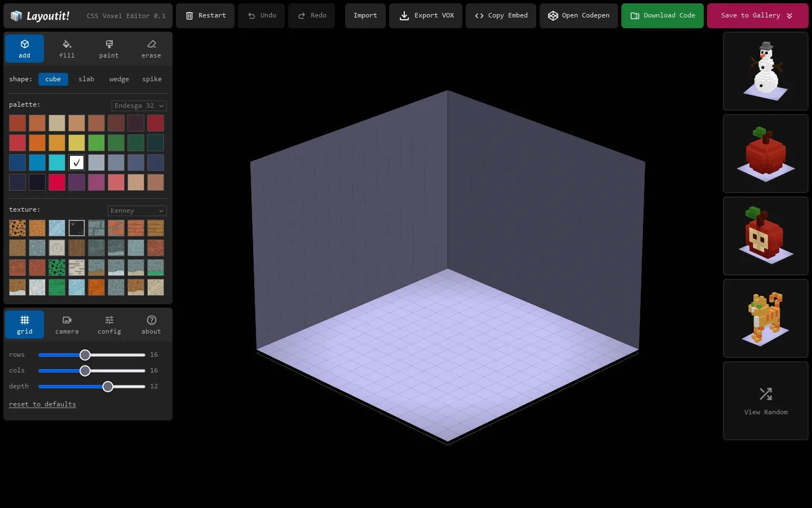
Task: Select the paint tool
Action: (109, 49)
